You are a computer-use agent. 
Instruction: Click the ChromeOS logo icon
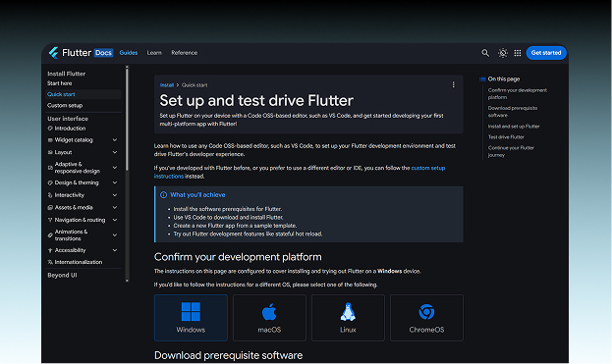tap(426, 312)
